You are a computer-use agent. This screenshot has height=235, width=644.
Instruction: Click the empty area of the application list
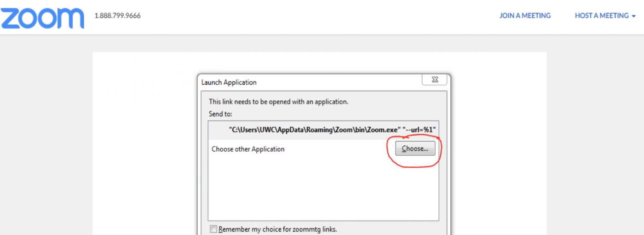point(323,189)
